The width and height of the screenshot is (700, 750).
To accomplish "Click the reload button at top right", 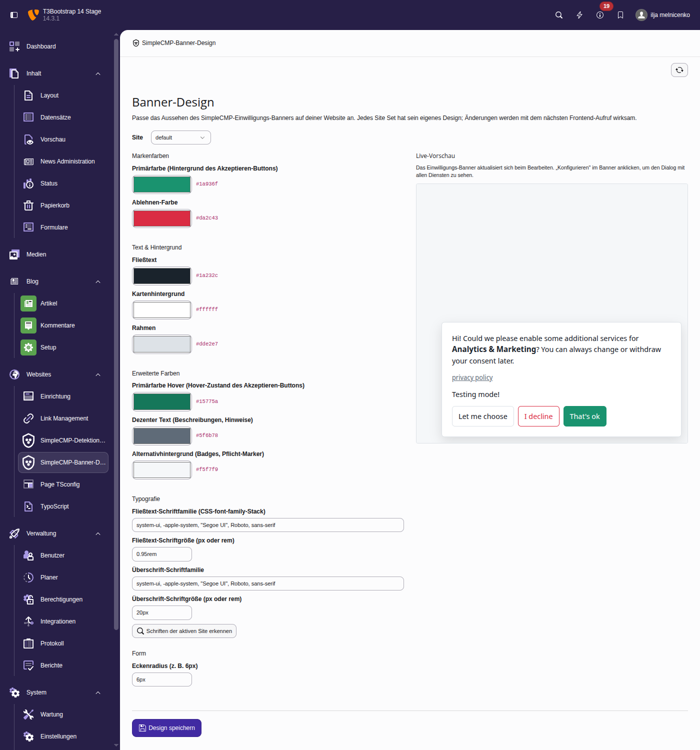I will (679, 70).
